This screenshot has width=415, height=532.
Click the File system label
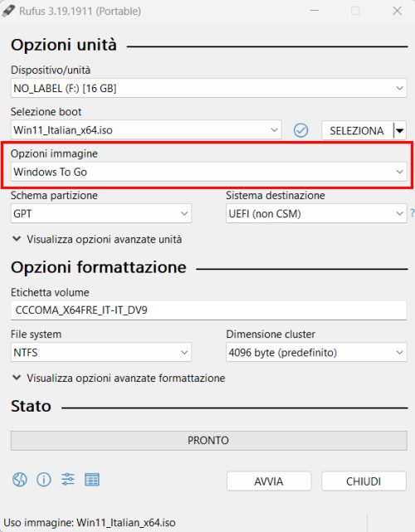(36, 334)
